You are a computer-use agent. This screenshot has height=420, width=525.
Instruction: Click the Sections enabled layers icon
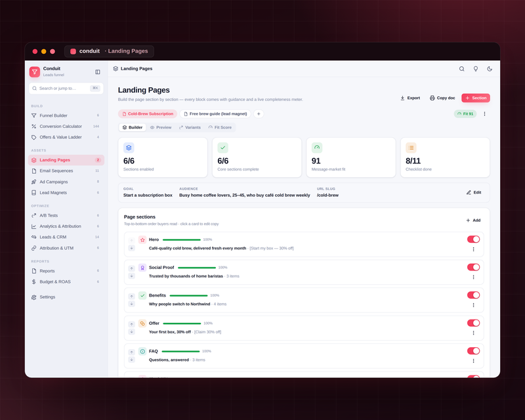[x=129, y=148]
